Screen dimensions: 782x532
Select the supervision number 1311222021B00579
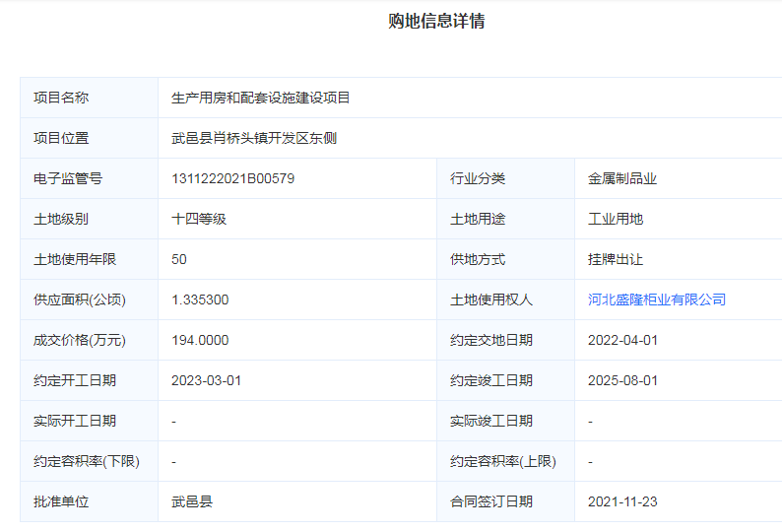(x=232, y=178)
